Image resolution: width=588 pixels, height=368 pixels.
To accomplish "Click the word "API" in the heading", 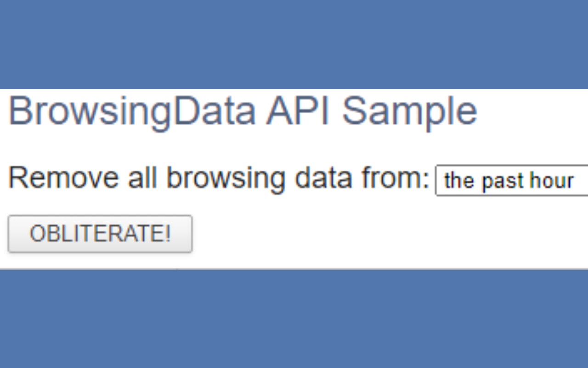I will tap(298, 111).
